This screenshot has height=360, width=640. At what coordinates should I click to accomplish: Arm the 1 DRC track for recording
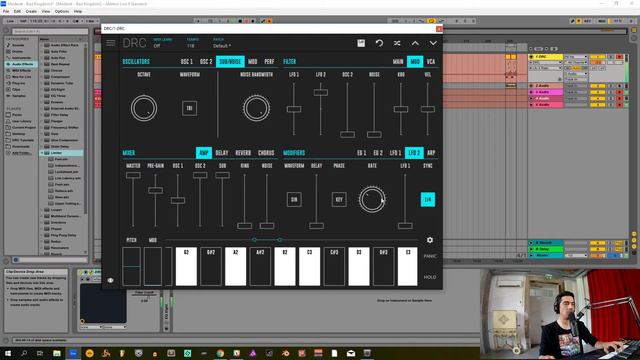tap(620, 57)
